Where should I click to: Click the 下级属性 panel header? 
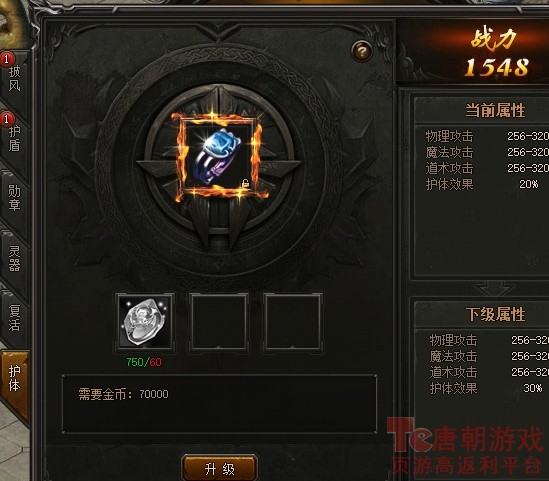pyautogui.click(x=495, y=314)
